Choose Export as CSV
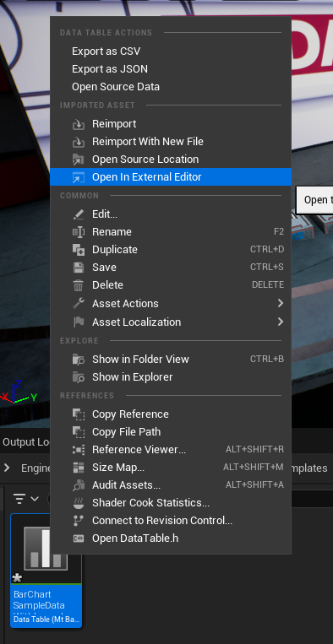 tap(171, 51)
